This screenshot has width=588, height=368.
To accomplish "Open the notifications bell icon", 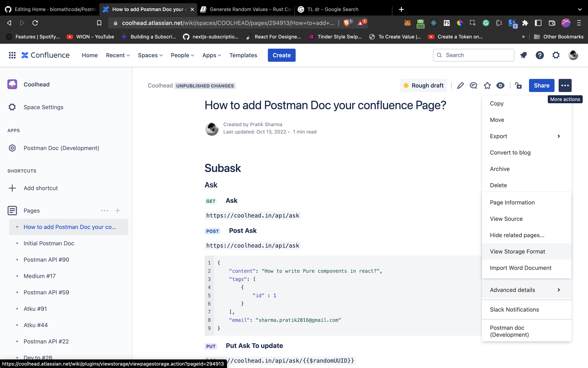I will pyautogui.click(x=524, y=55).
